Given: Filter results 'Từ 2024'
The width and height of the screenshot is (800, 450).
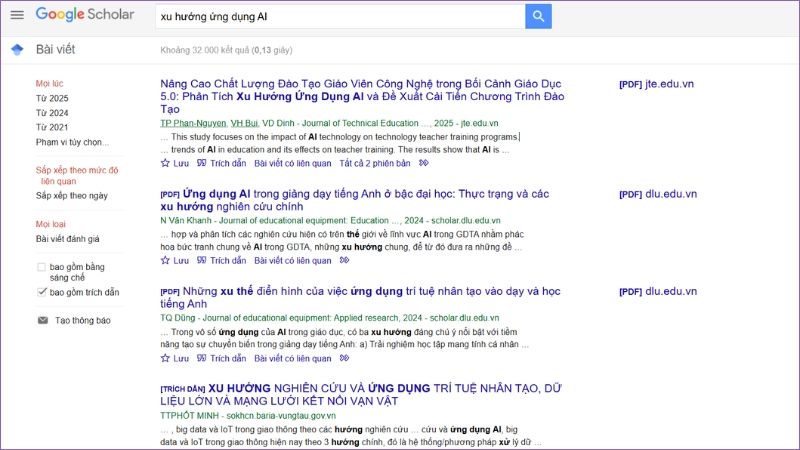Looking at the screenshot, I should [52, 113].
